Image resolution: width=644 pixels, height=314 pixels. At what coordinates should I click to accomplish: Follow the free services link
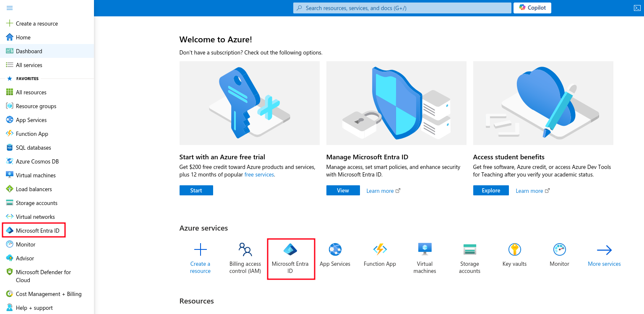[259, 174]
